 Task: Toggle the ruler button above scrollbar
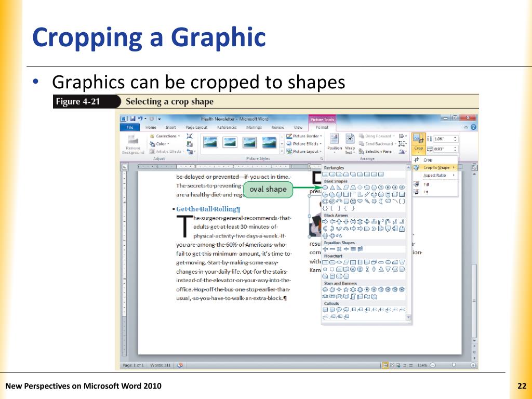(474, 168)
